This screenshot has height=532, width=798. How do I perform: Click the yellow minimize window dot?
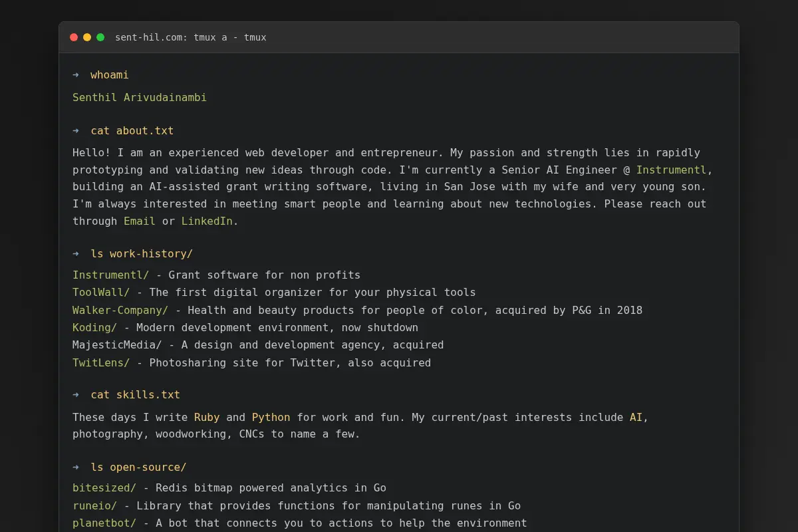[87, 37]
